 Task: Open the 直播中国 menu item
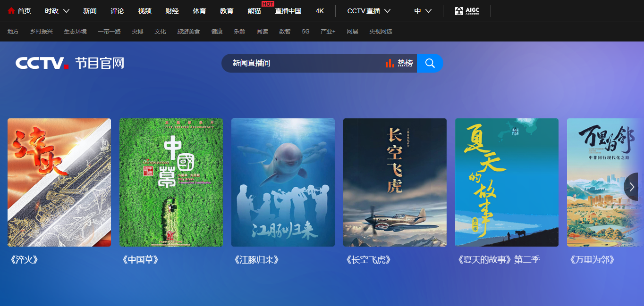(288, 10)
